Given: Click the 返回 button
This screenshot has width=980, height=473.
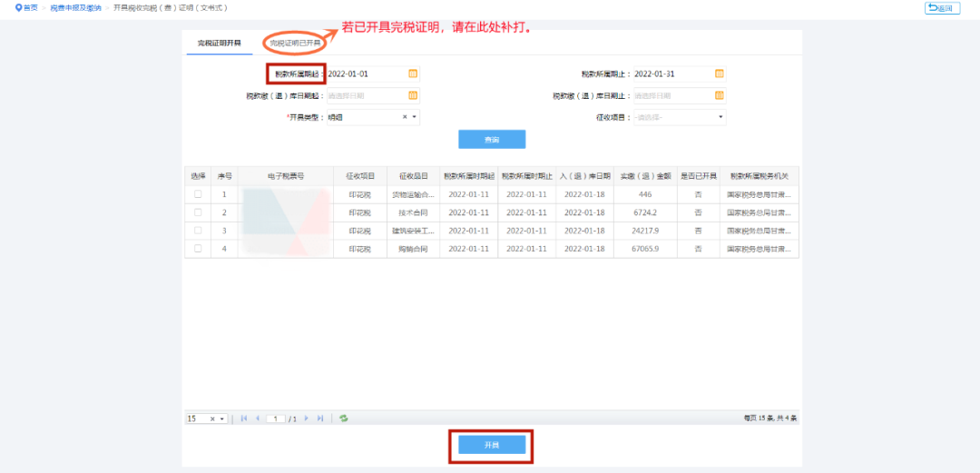Looking at the screenshot, I should click(x=943, y=8).
